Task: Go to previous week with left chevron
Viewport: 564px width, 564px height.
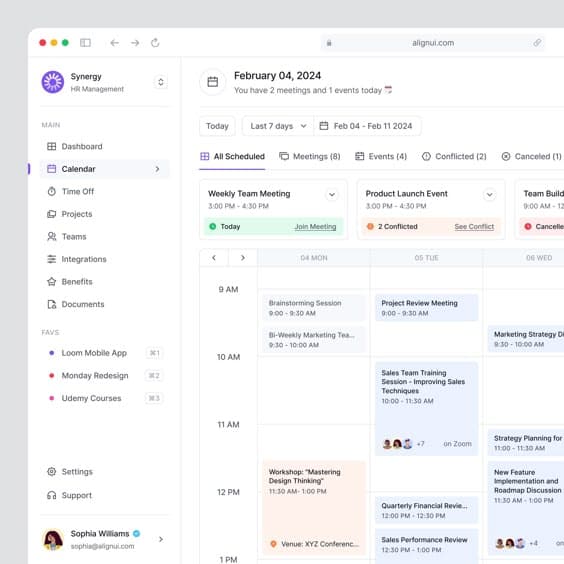Action: click(214, 258)
